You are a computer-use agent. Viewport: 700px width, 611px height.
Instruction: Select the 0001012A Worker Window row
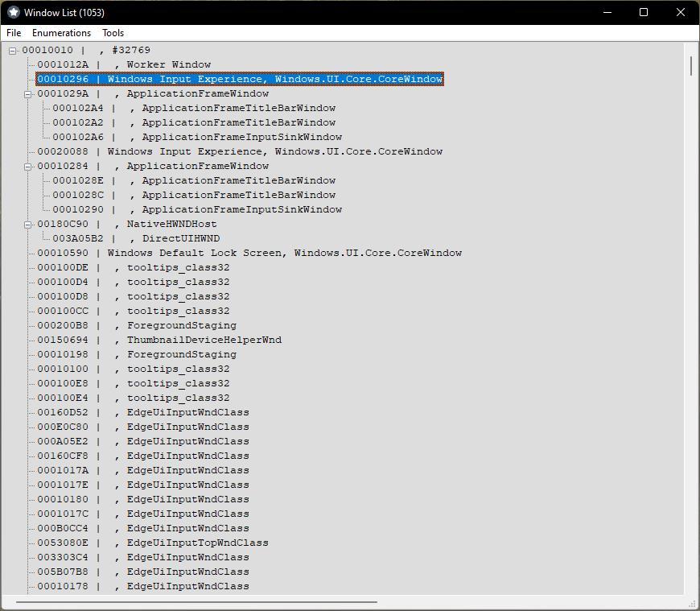(x=124, y=64)
